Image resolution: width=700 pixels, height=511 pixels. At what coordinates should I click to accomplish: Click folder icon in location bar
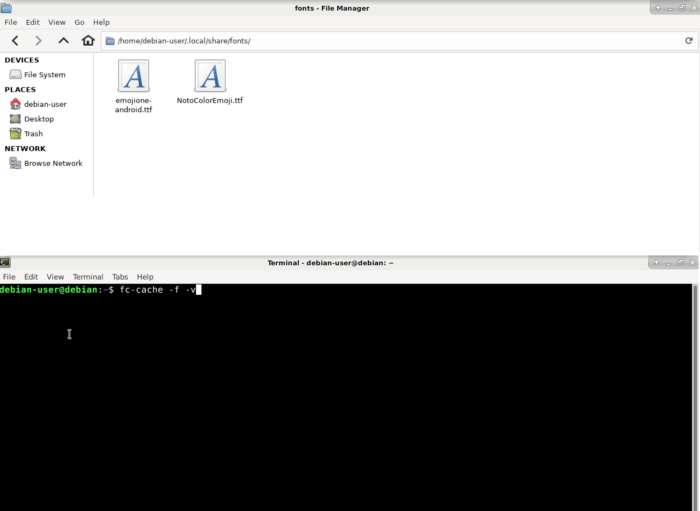tap(110, 41)
